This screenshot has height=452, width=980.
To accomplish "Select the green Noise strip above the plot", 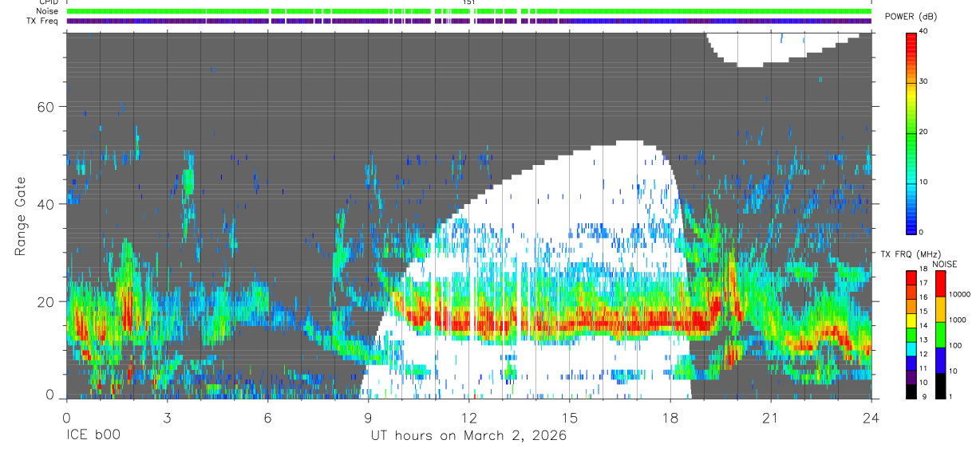I will tap(469, 11).
